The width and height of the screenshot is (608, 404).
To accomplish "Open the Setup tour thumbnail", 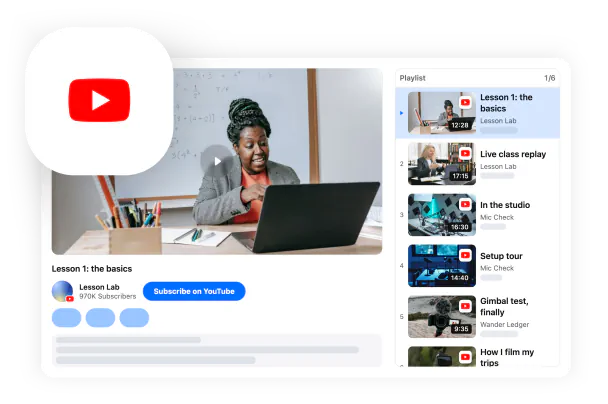I will click(442, 266).
